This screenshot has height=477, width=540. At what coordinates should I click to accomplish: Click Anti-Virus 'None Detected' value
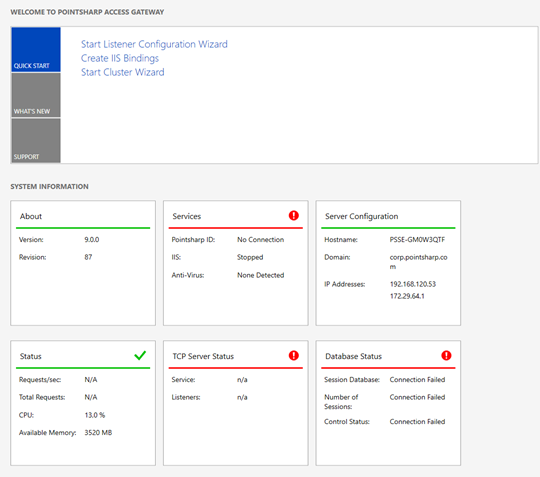point(260,275)
